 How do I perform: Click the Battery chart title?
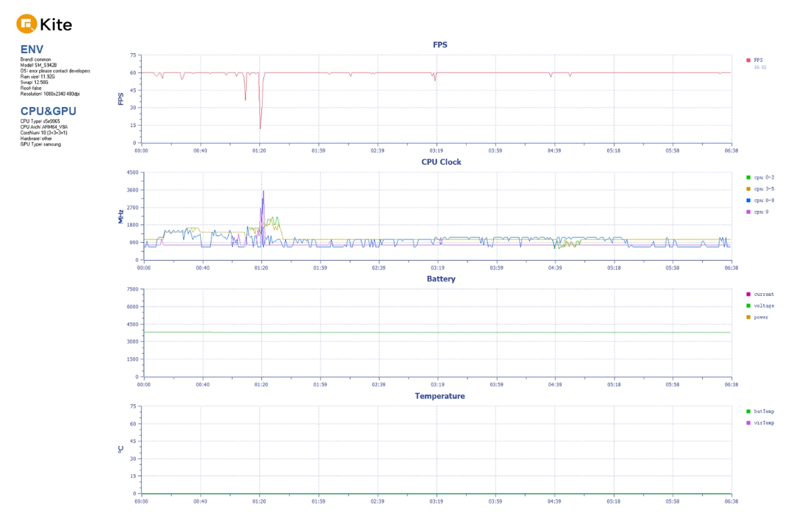click(441, 279)
